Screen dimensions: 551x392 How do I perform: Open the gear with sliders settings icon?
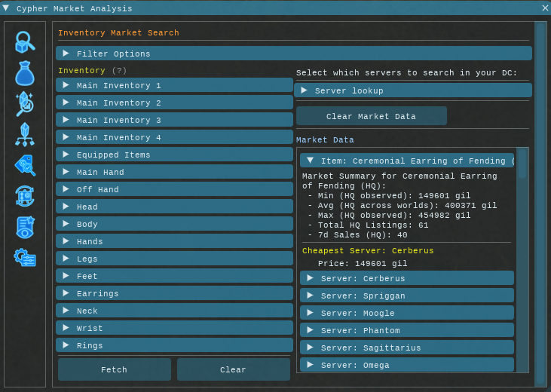pos(24,257)
